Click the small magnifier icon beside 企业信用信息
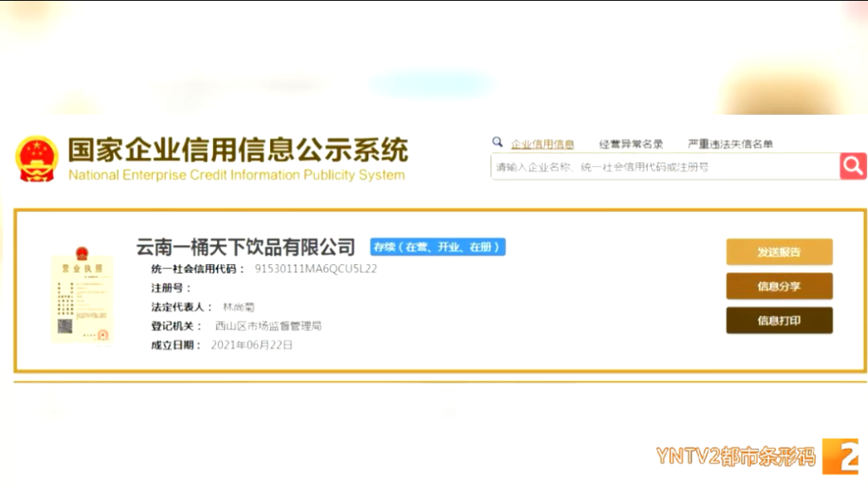The image size is (868, 489). click(x=497, y=142)
